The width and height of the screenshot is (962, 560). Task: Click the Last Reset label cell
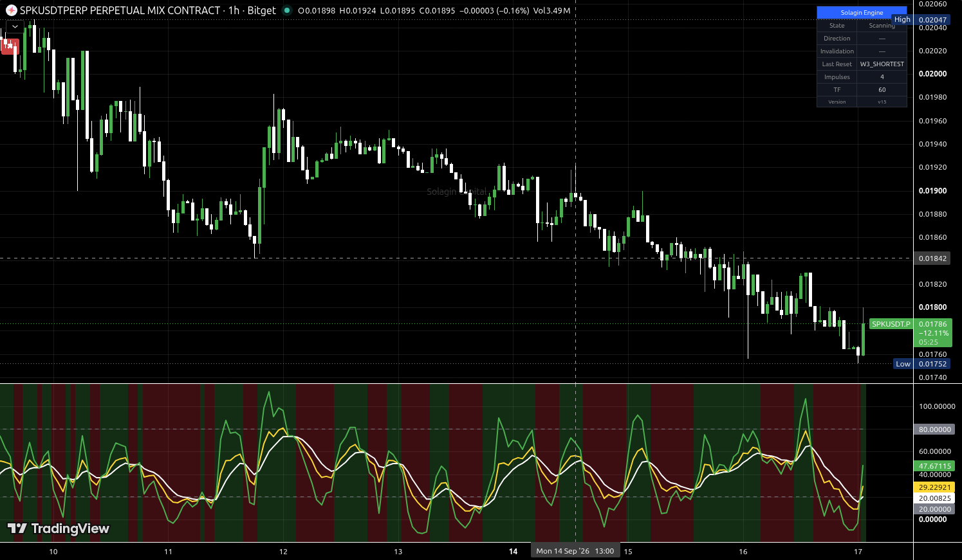[837, 64]
